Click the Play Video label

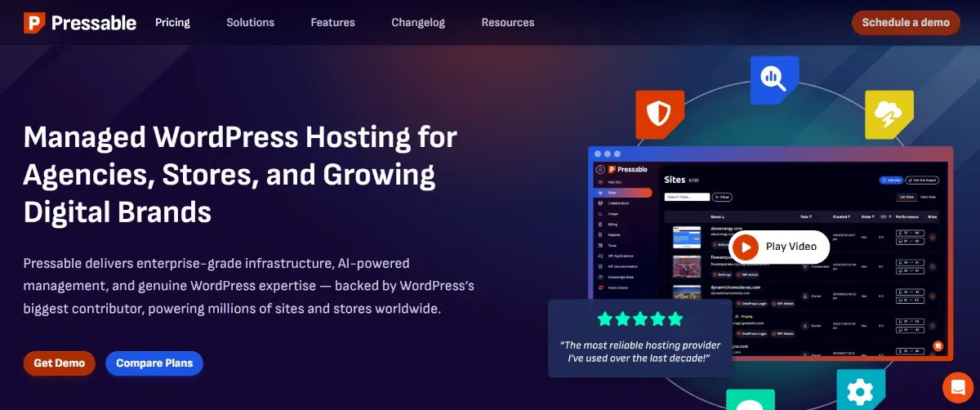click(791, 247)
